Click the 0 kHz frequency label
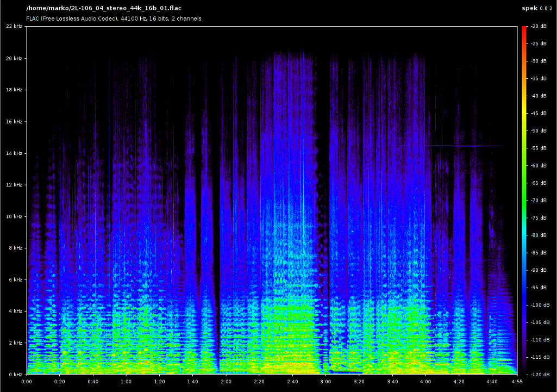557x392 pixels. pyautogui.click(x=14, y=374)
